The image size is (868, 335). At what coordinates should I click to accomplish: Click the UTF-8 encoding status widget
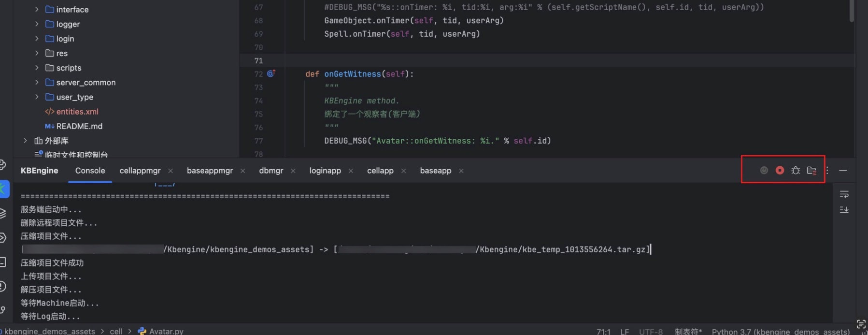pyautogui.click(x=650, y=331)
